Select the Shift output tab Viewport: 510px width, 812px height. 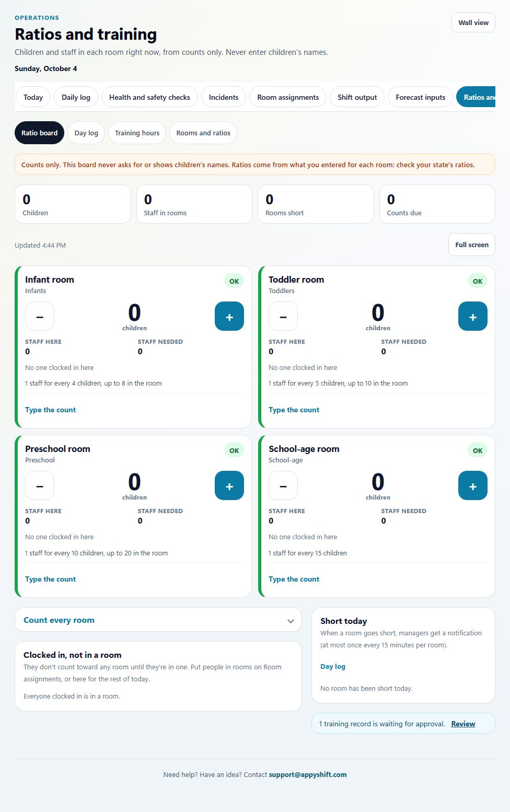tap(357, 97)
